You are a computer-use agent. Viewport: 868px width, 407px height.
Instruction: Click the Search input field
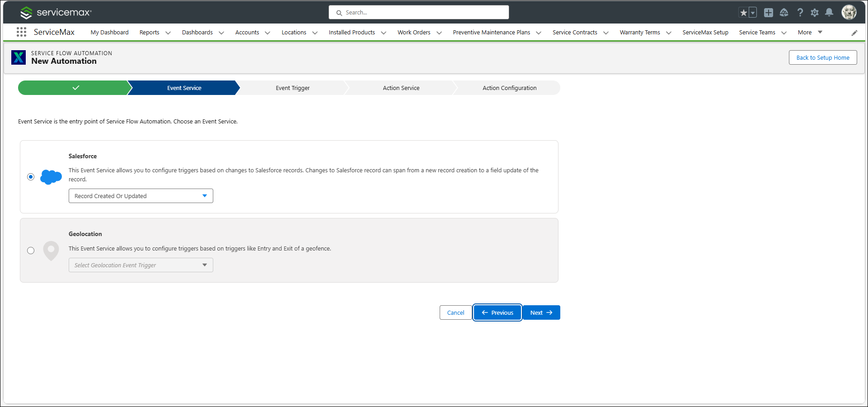coord(419,12)
